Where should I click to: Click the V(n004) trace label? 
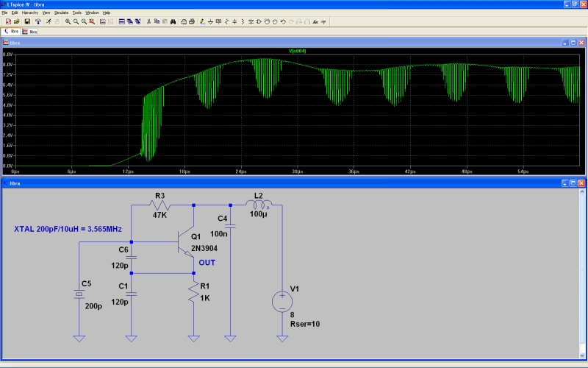298,50
